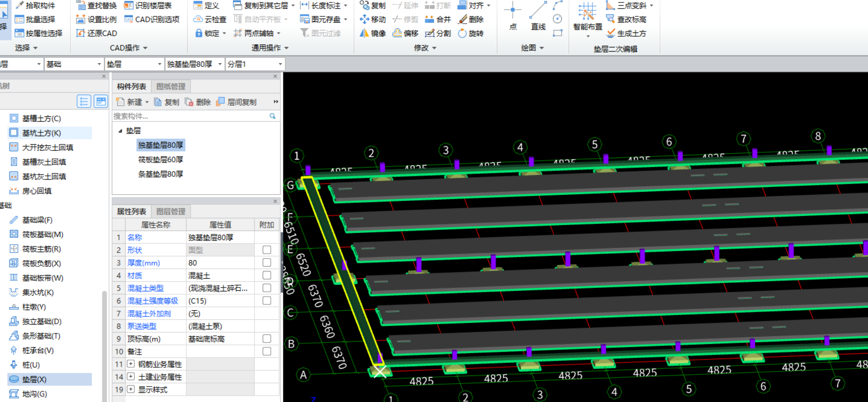Choose 按属性选择 select by attribute

(x=39, y=33)
